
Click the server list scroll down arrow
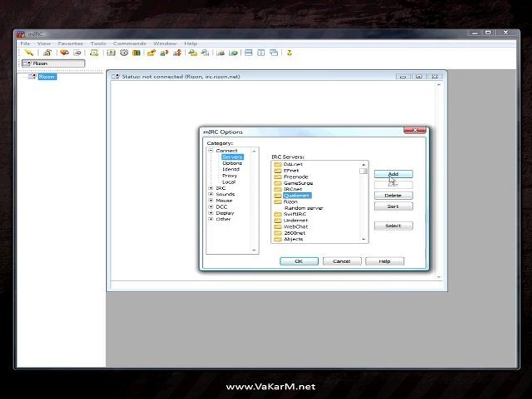[364, 239]
